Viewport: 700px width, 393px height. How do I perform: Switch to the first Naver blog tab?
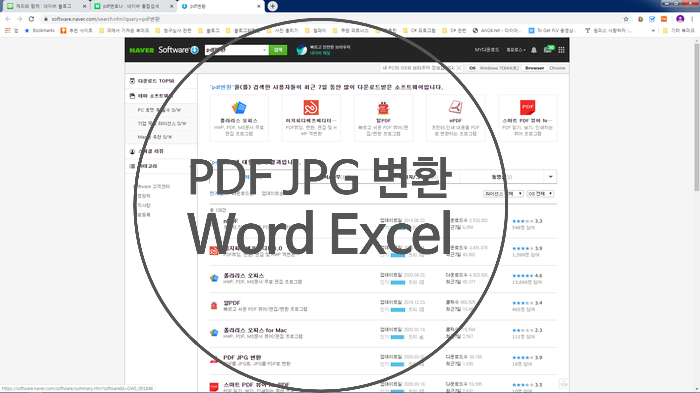pos(45,6)
